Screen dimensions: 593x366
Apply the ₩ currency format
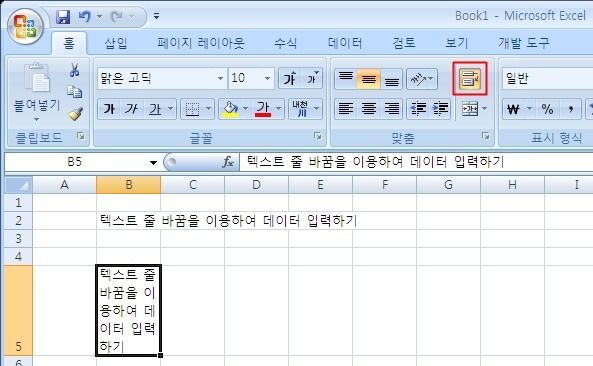coord(513,109)
